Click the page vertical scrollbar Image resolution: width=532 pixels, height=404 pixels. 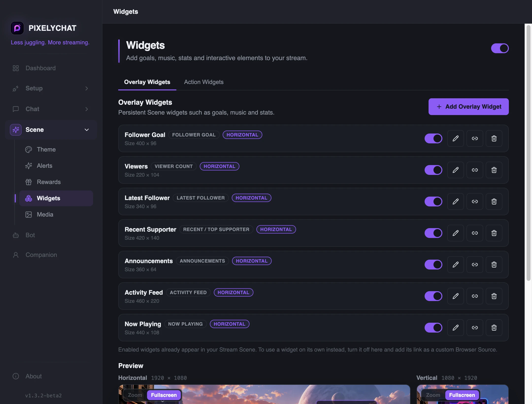528,153
